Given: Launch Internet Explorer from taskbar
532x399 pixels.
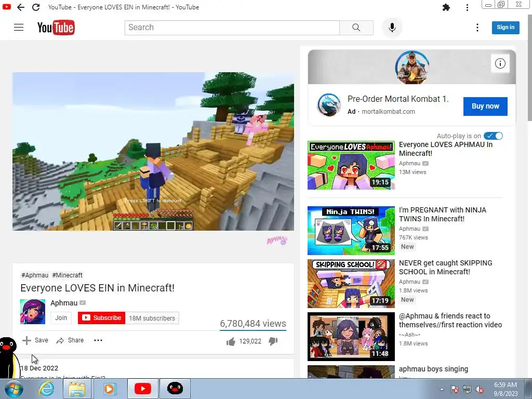Looking at the screenshot, I should (x=46, y=389).
